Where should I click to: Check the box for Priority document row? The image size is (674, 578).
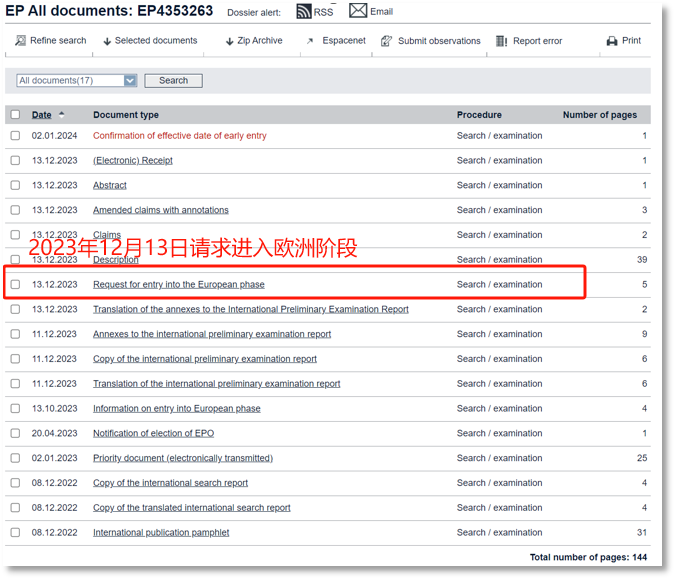(x=15, y=458)
